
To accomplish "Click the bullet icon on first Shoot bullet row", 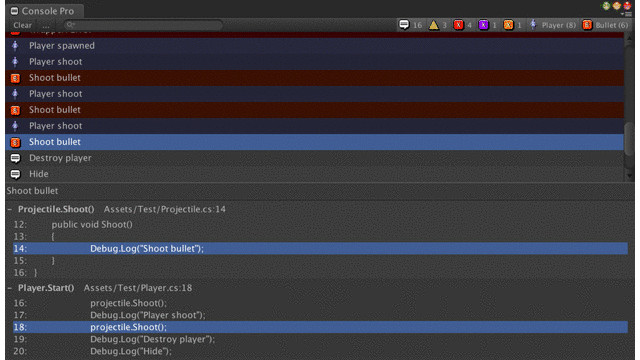I will tap(15, 78).
